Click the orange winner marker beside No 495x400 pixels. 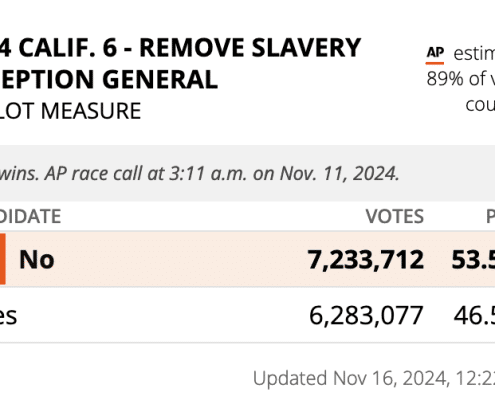(x=3, y=259)
